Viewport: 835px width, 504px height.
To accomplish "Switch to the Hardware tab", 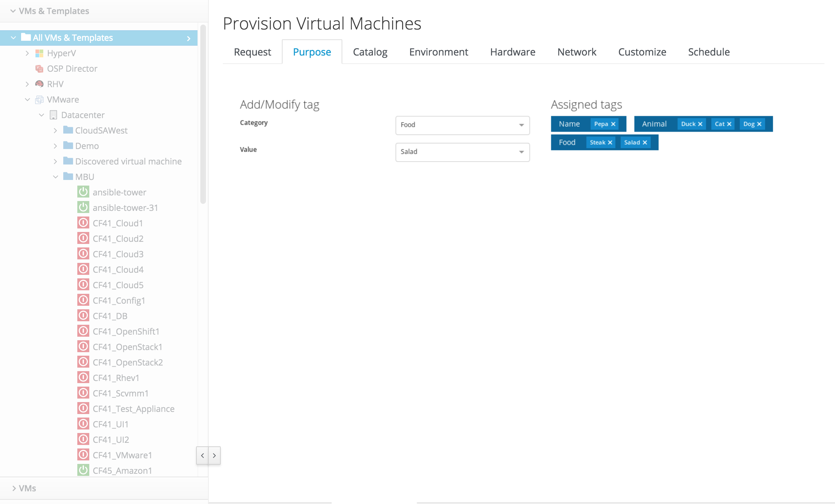I will (x=512, y=52).
